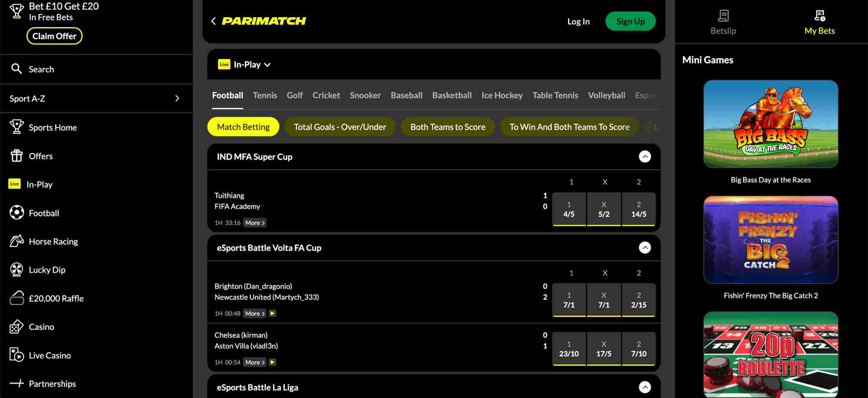Click the Betslip receipt icon
This screenshot has height=398, width=868.
pos(723,16)
